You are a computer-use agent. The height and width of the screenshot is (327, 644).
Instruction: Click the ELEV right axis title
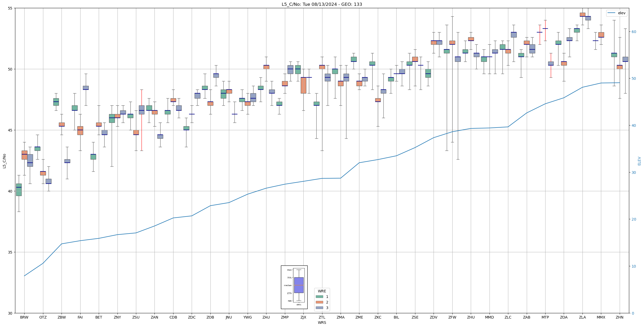point(639,161)
